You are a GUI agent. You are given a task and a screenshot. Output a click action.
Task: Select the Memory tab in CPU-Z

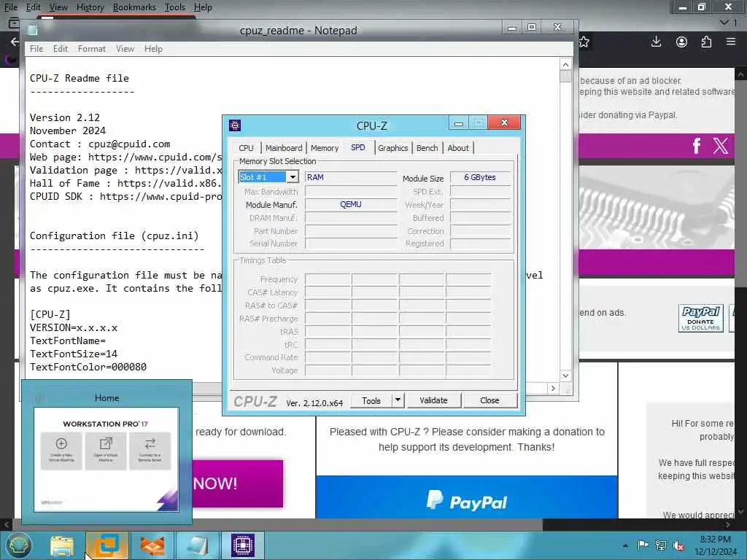pos(325,148)
